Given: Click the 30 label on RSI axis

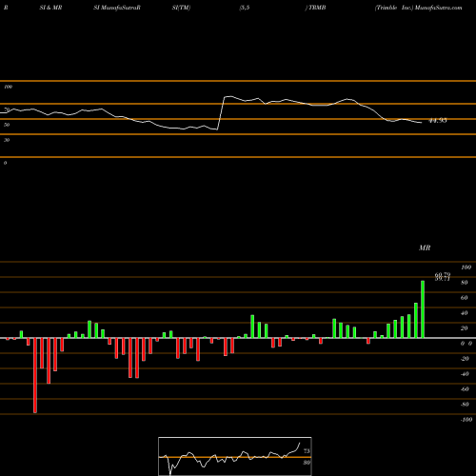Looking at the screenshot, I should (7, 140).
